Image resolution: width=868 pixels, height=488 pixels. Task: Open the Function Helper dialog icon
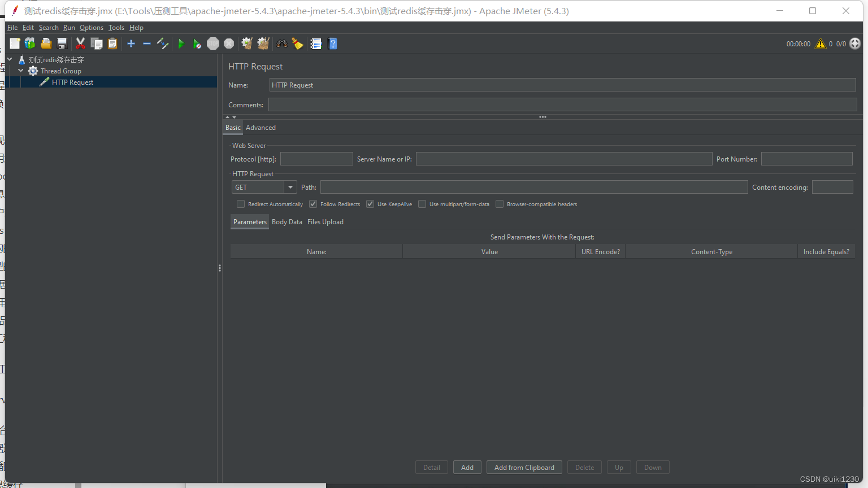tap(316, 43)
